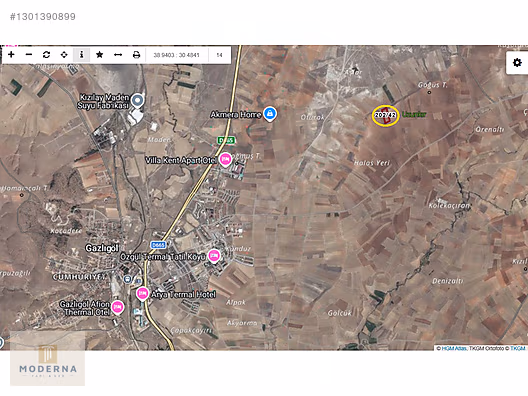This screenshot has width=528, height=396.
Task: Click upper D665 highway shield
Action: tap(226, 140)
